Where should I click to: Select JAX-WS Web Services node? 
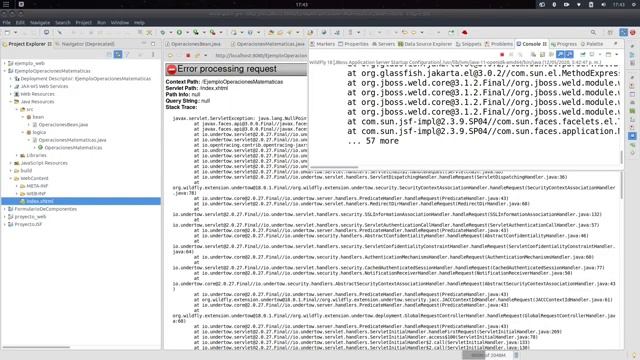point(41,86)
